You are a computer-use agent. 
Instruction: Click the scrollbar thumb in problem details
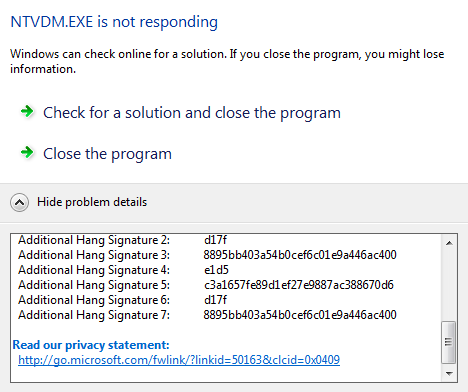(x=449, y=342)
